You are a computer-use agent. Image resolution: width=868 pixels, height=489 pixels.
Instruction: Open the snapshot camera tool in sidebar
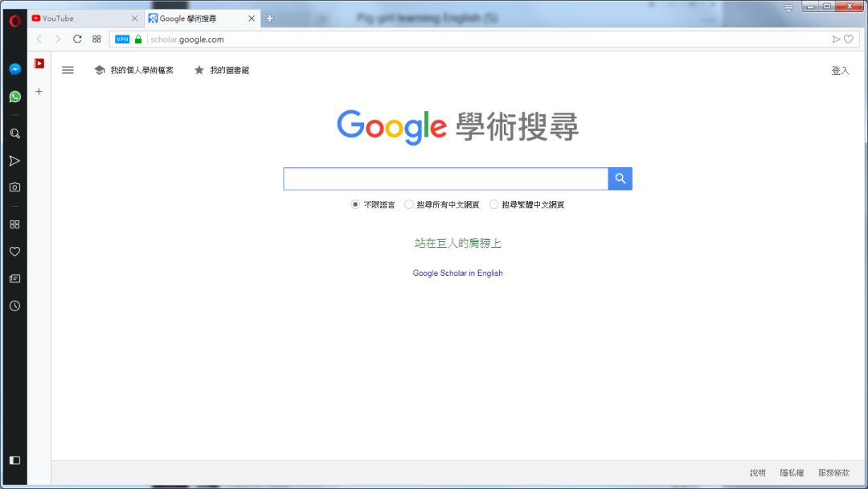[15, 187]
